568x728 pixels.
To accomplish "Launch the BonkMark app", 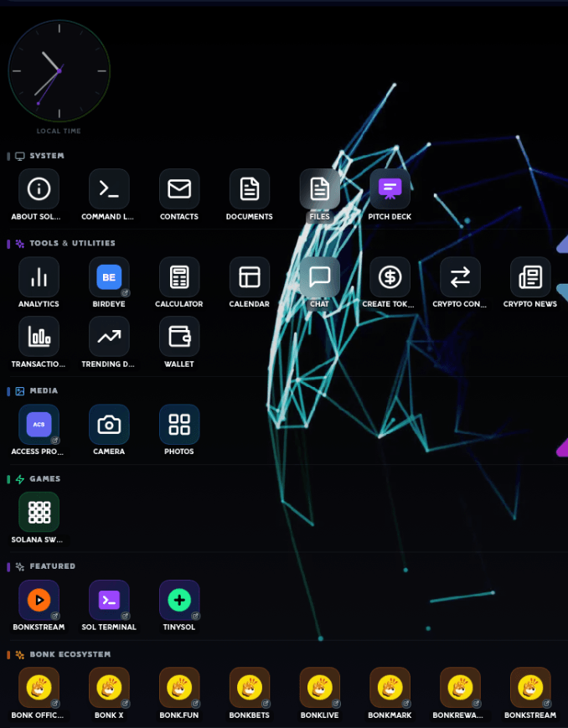I will pos(390,688).
